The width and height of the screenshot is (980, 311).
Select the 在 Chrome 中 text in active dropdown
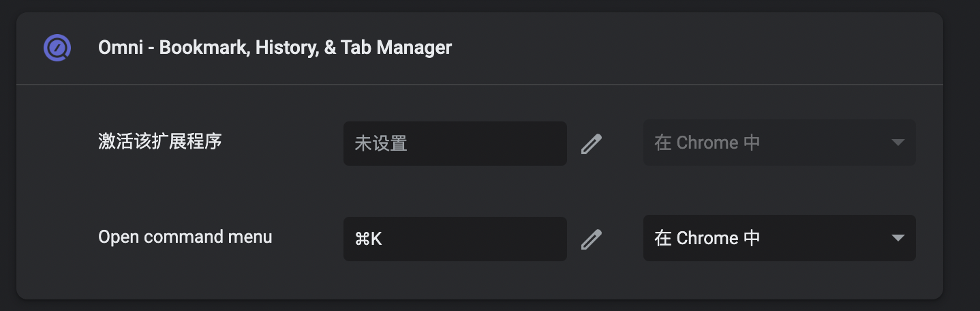[707, 238]
